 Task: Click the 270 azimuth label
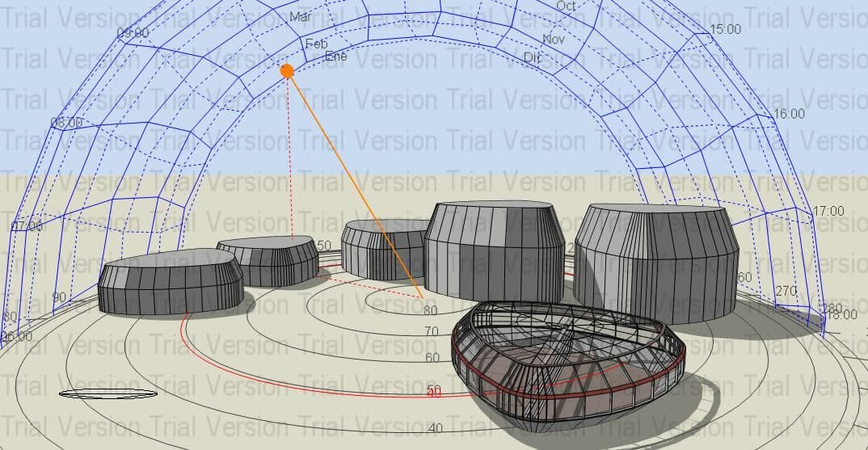786,291
